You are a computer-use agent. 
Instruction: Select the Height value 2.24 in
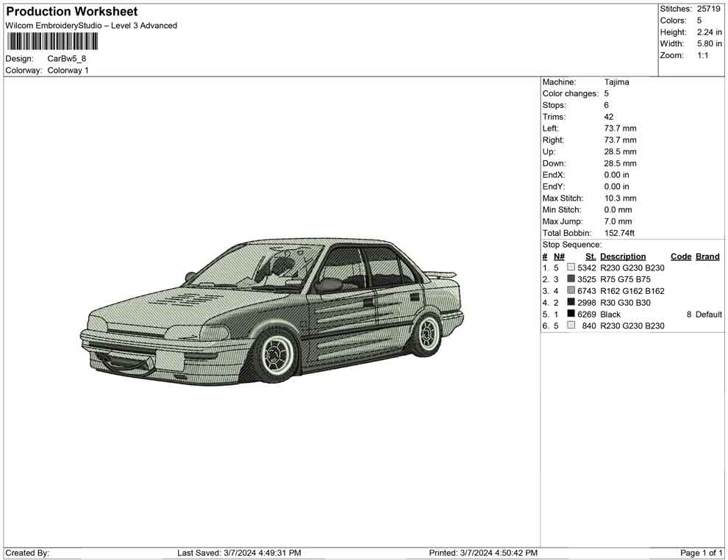click(709, 32)
